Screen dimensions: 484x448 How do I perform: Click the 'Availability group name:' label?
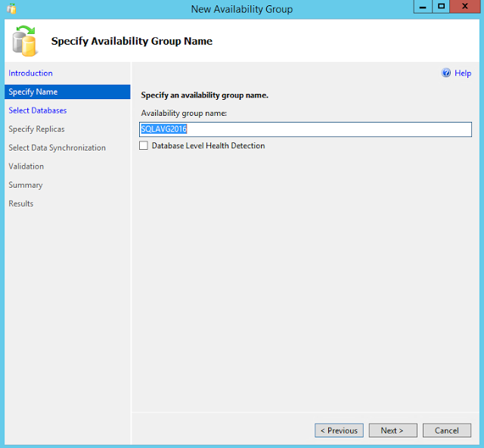click(184, 114)
